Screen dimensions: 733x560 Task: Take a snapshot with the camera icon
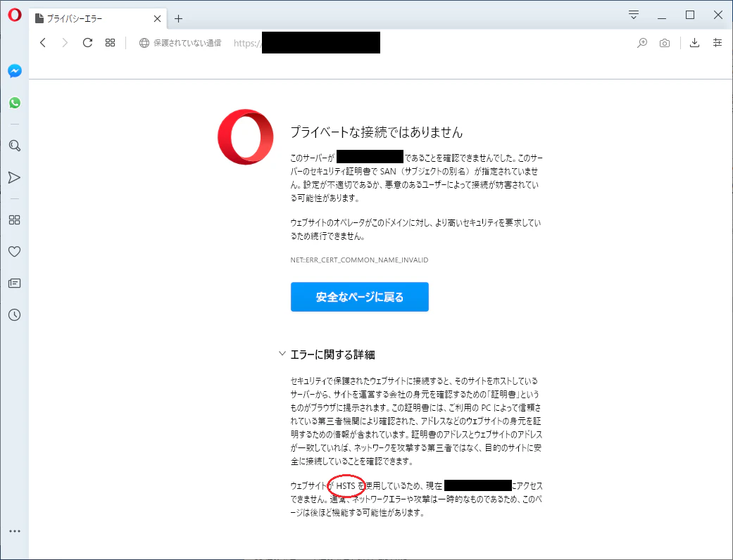(x=664, y=42)
